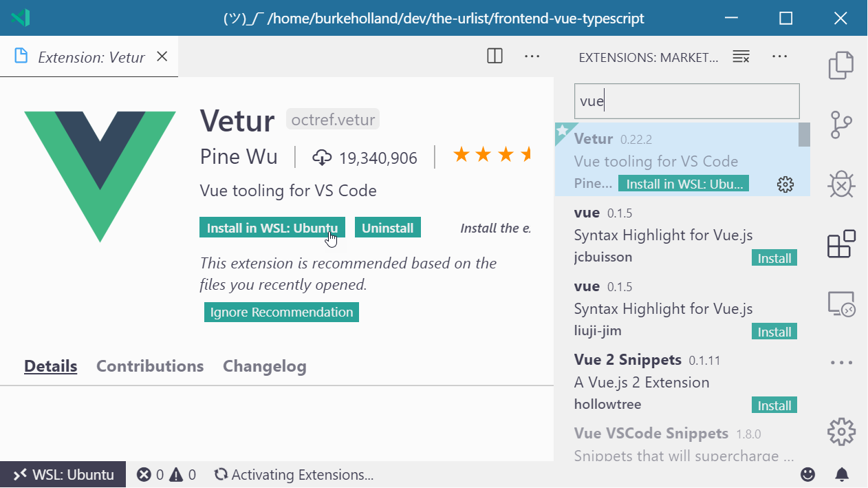Open problems via error and warning counts

(166, 474)
